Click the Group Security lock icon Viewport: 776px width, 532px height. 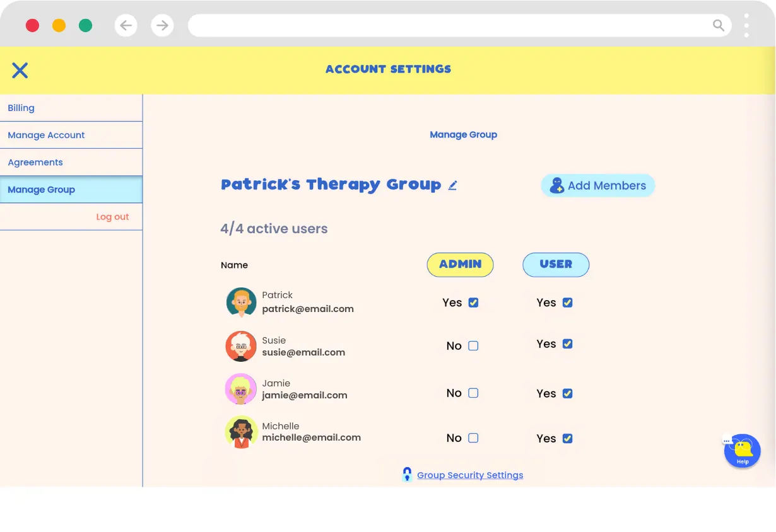[x=407, y=475]
